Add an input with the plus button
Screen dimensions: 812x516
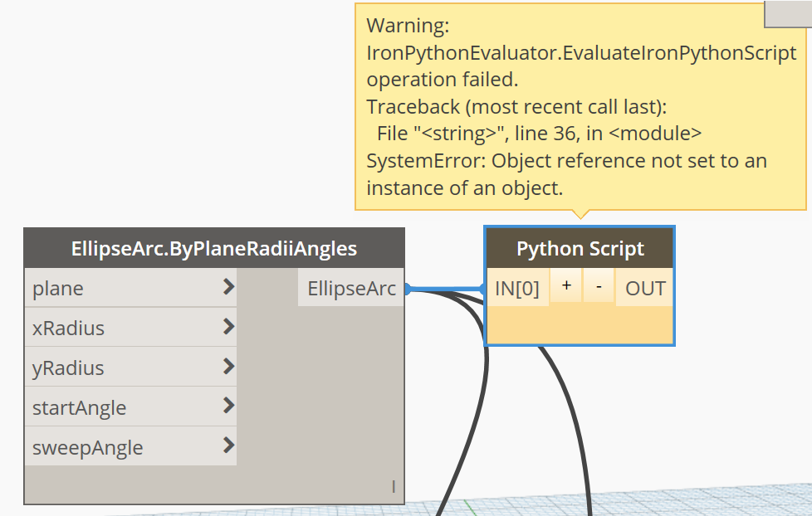click(565, 288)
